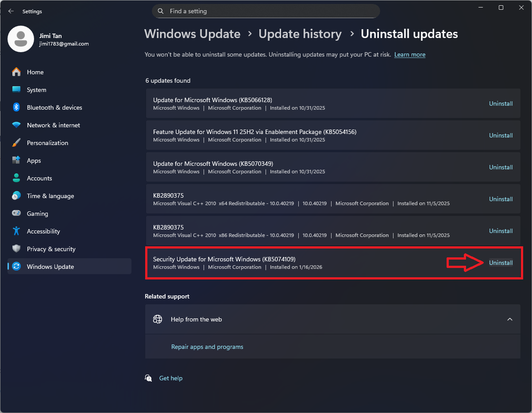Open Network & internet settings icon
Viewport: 532px width, 413px height.
[16, 125]
